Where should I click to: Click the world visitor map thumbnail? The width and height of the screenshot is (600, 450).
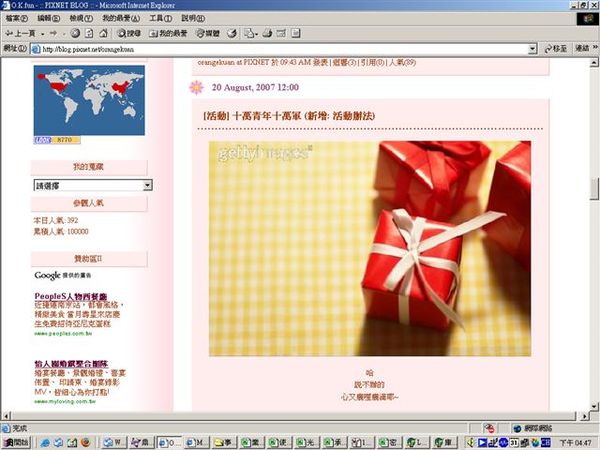tap(89, 100)
